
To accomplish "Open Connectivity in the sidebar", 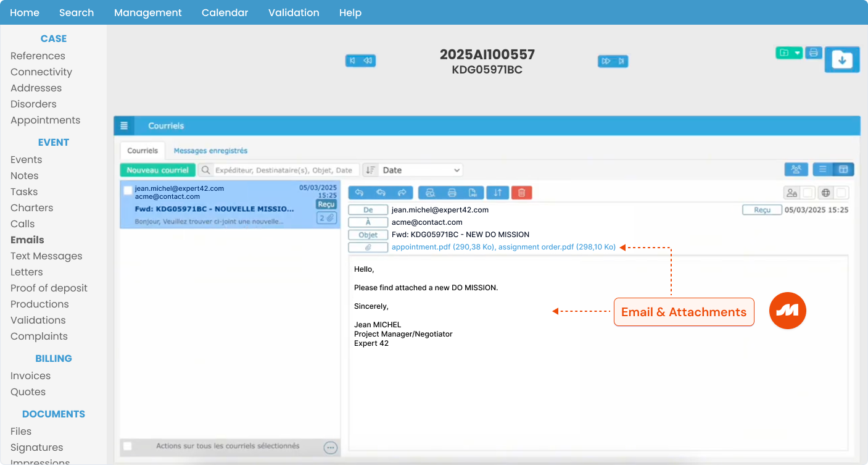I will [41, 72].
